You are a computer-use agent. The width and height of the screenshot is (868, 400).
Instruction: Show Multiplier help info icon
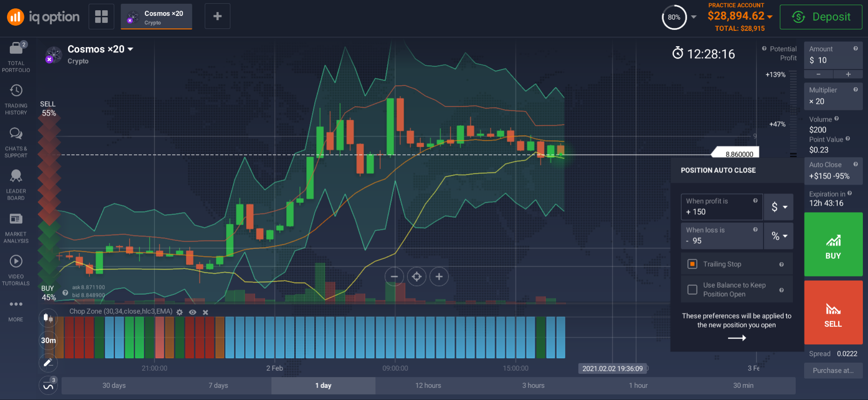855,90
